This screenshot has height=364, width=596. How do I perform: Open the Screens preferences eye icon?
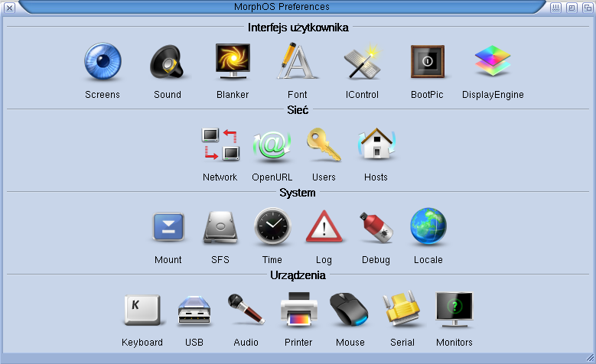[103, 62]
